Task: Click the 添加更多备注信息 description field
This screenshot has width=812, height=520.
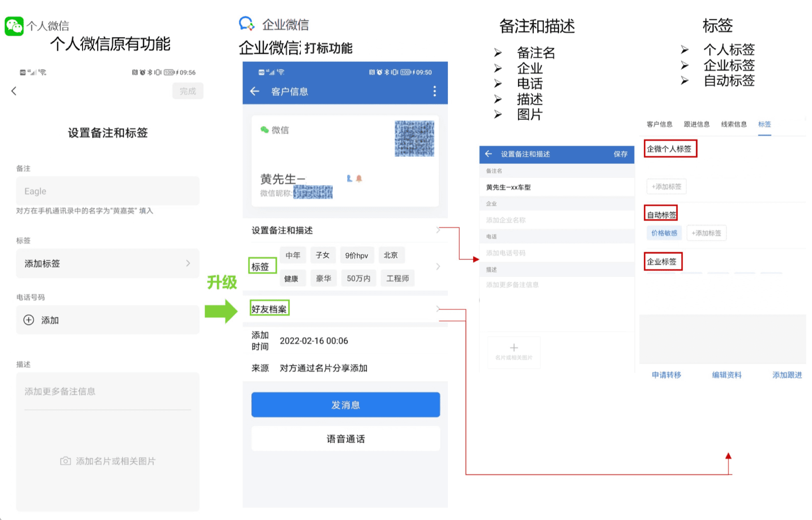Action: click(x=108, y=391)
